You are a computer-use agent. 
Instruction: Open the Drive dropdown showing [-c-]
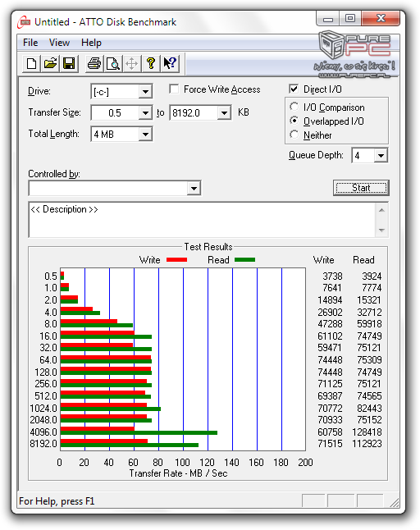[145, 92]
